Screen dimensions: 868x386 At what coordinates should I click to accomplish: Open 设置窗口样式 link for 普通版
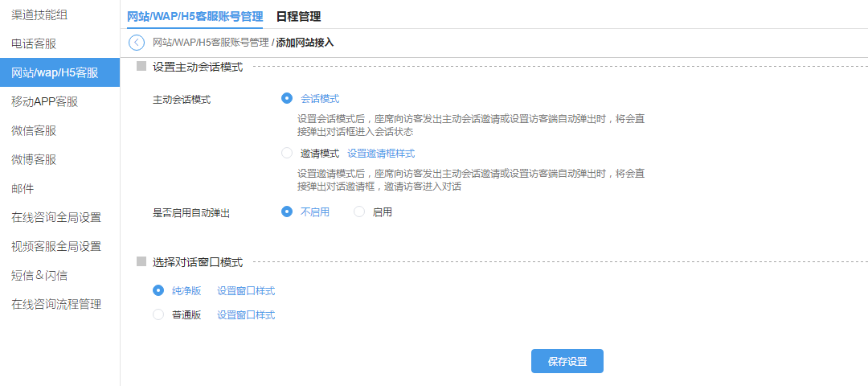pos(246,315)
